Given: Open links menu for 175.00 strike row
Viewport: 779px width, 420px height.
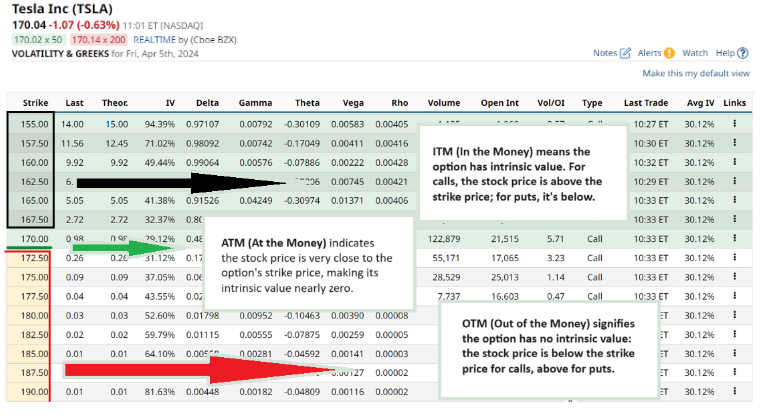Looking at the screenshot, I should (x=735, y=276).
